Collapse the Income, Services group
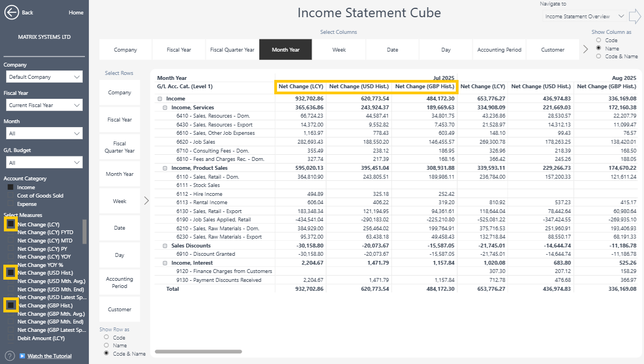Screen dimensions: 644x364 click(165, 107)
